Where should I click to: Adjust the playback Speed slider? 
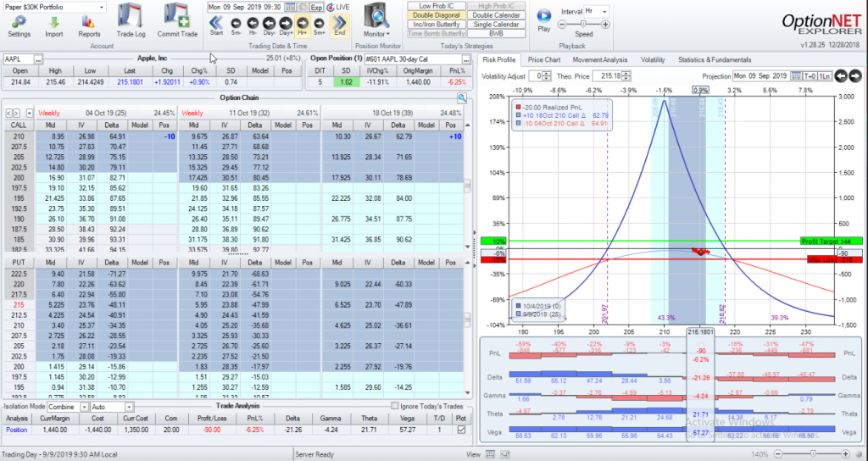point(583,25)
